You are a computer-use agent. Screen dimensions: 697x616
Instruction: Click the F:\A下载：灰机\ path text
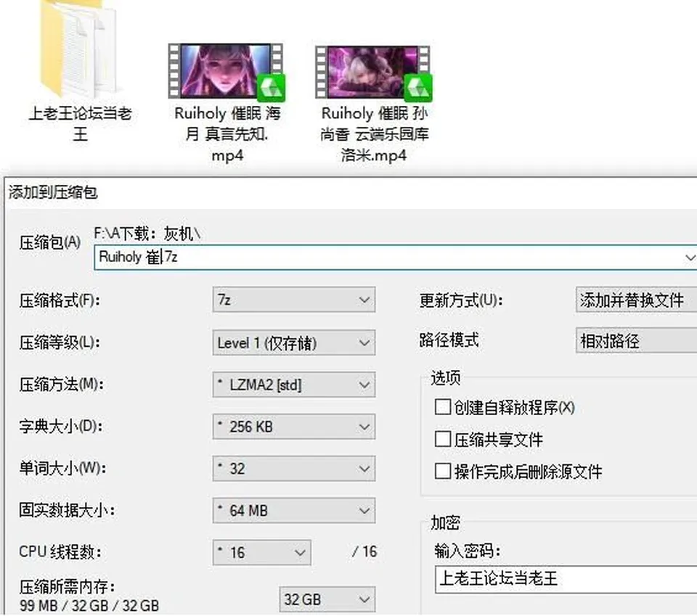point(147,233)
